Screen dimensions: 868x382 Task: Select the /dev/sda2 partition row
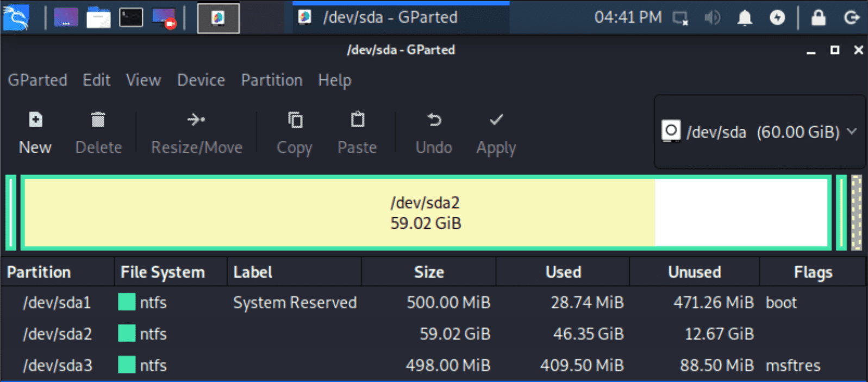tap(434, 334)
